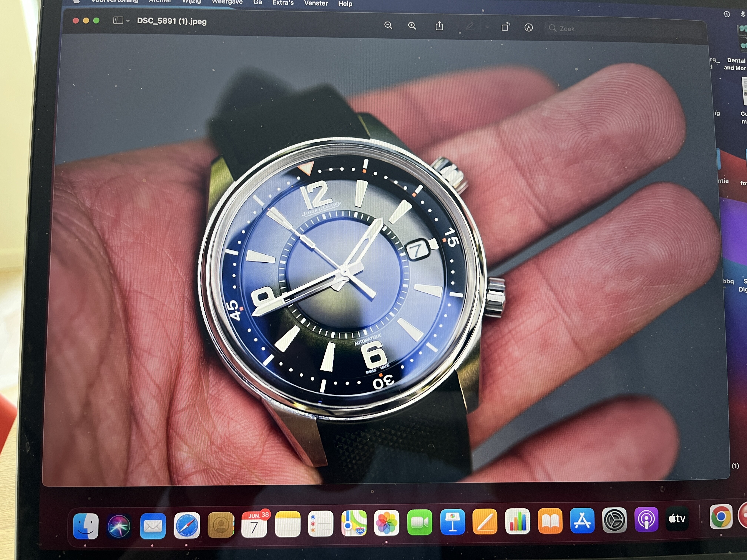This screenshot has width=747, height=560.
Task: Open Notes from the Dock
Action: tap(287, 524)
